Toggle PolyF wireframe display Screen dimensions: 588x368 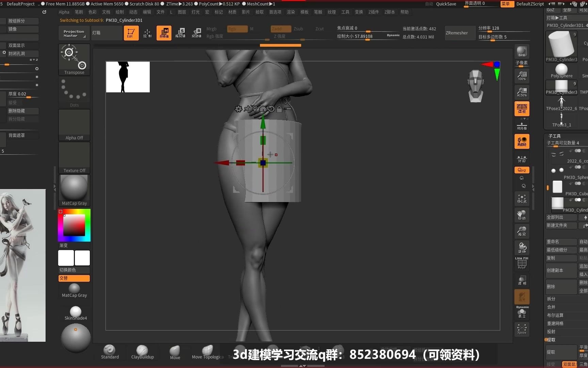point(522,262)
